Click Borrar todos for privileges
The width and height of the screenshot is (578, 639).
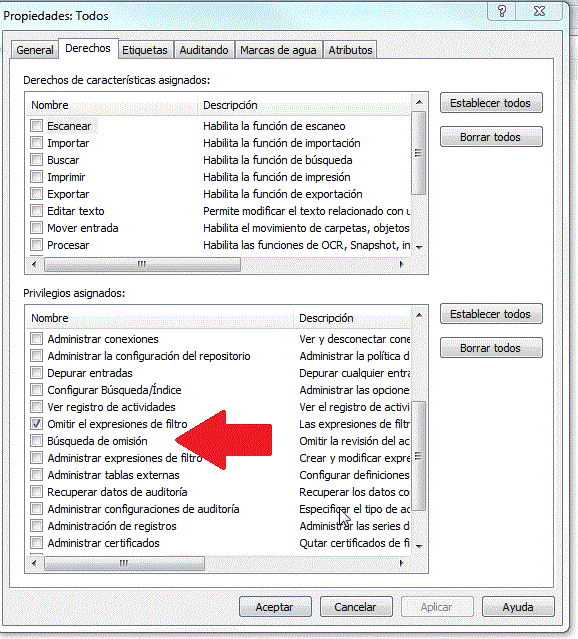[491, 348]
